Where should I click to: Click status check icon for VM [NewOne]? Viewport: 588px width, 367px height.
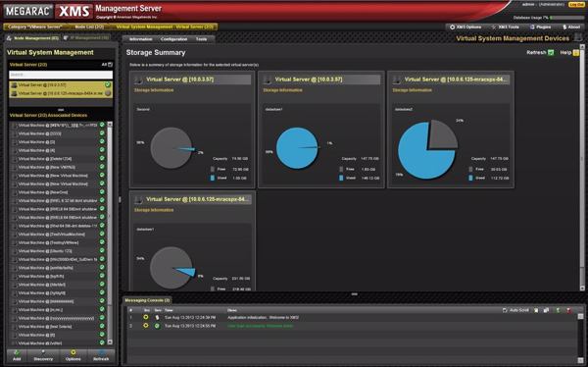pyautogui.click(x=102, y=192)
